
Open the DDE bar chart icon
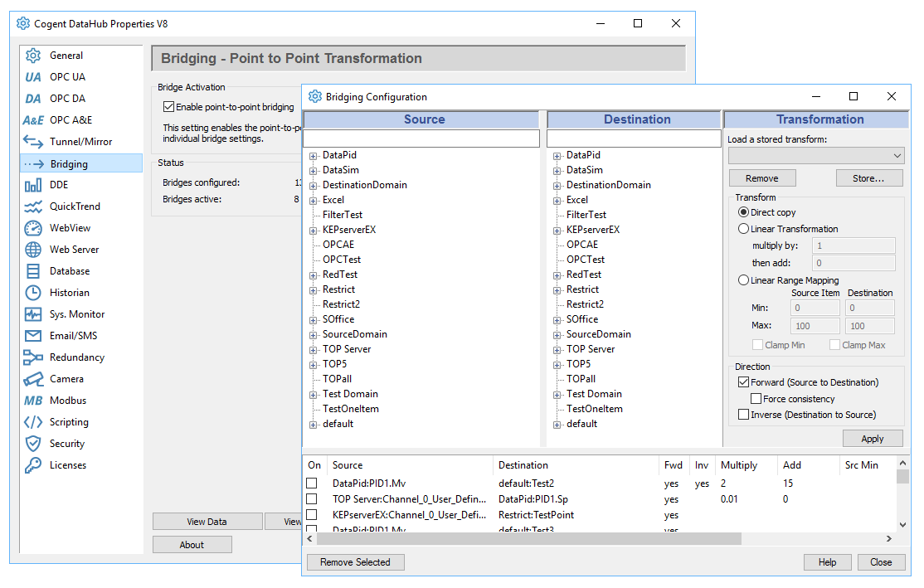coord(33,185)
